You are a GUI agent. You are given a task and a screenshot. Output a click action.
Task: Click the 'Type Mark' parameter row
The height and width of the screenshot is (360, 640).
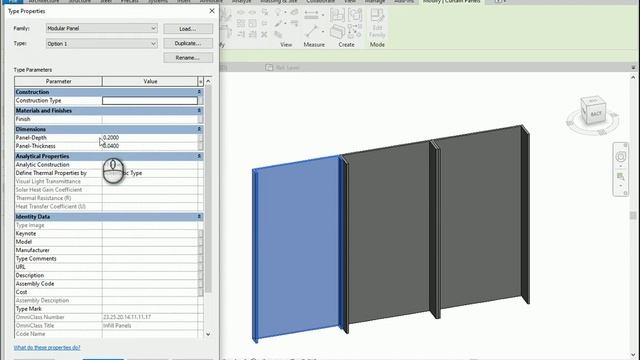(109, 309)
